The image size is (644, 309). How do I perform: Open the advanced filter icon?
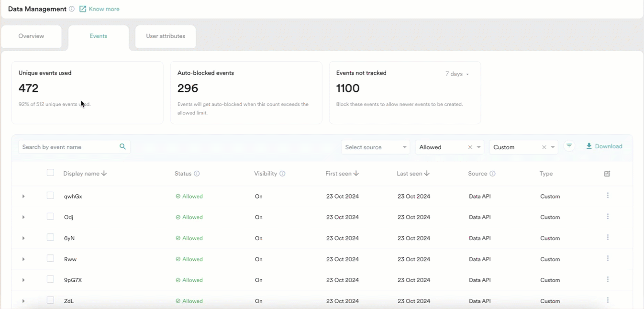(569, 146)
